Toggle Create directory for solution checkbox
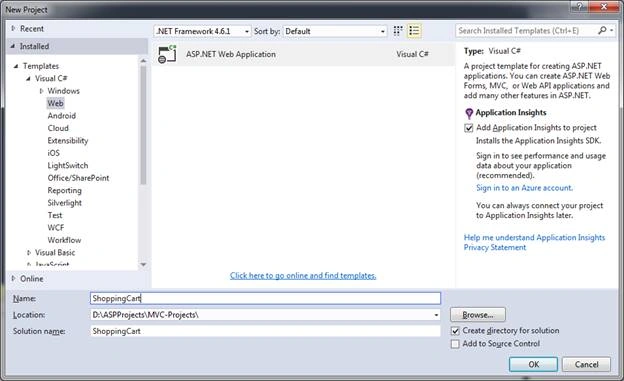This screenshot has width=624, height=381. 455,331
